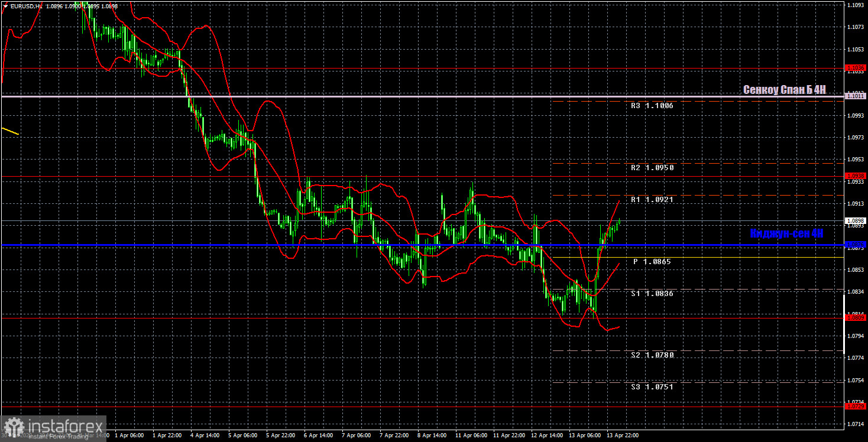Click the 11 Apr 22:00 time label

click(x=509, y=435)
